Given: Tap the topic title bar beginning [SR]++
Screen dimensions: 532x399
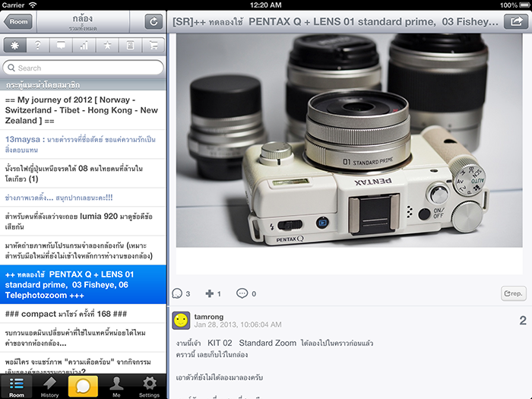Looking at the screenshot, I should [x=335, y=22].
